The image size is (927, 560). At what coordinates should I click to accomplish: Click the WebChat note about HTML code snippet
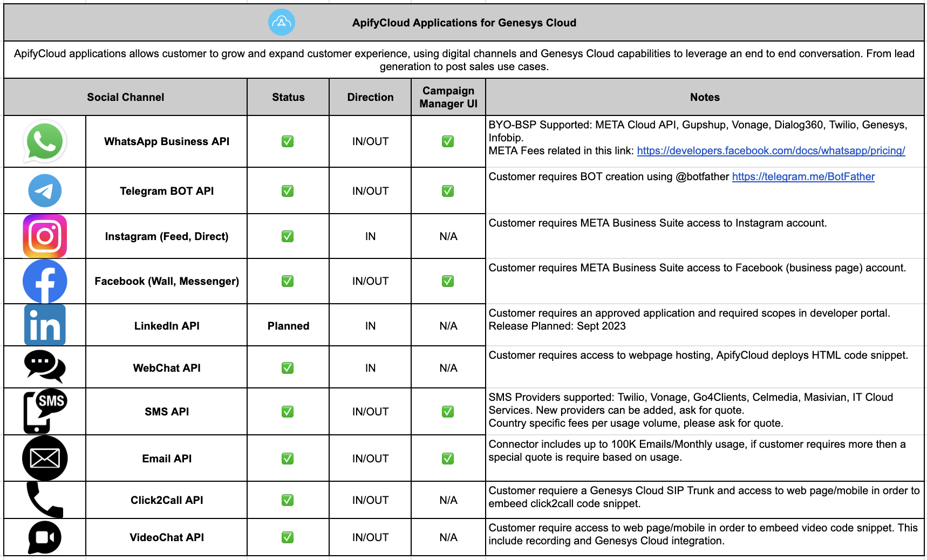(705, 367)
